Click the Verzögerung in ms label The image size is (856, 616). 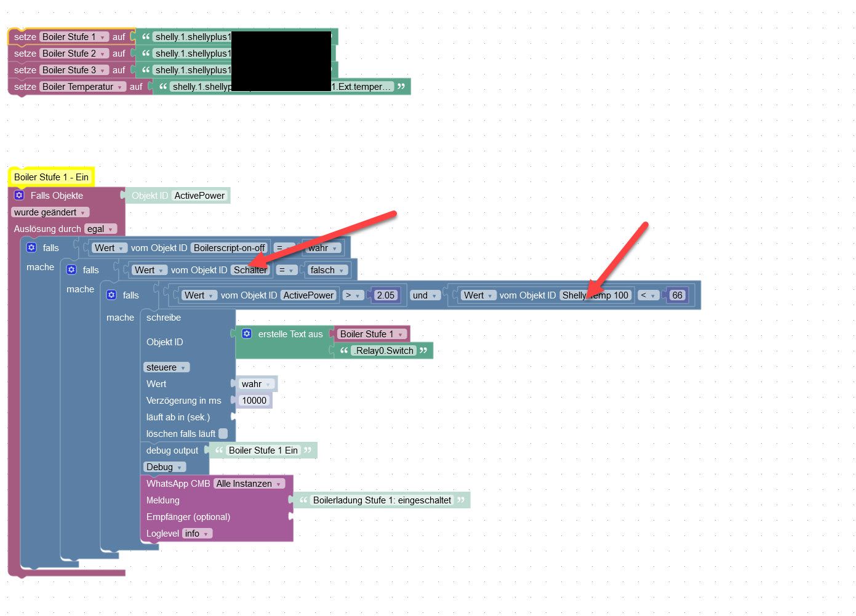[x=184, y=401]
